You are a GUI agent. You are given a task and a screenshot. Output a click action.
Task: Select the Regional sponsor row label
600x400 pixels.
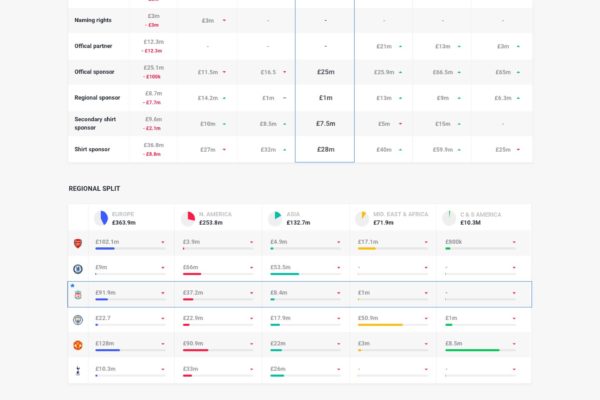point(97,98)
